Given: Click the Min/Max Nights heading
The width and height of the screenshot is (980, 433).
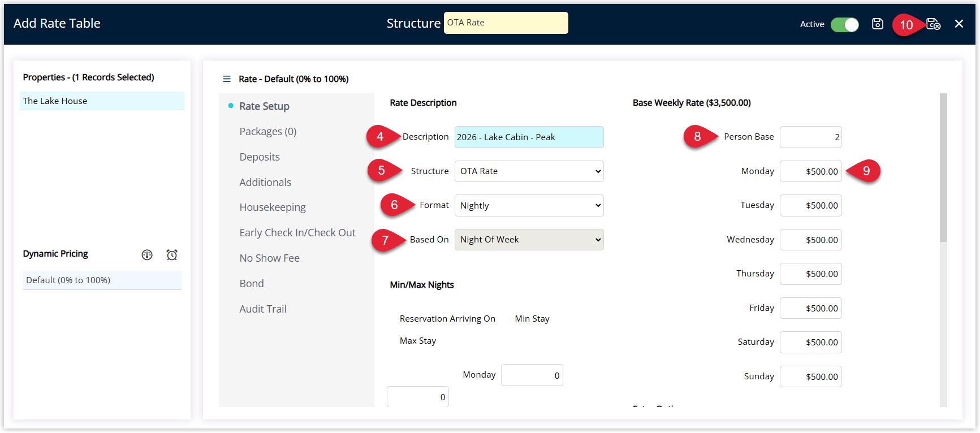Looking at the screenshot, I should [x=422, y=285].
